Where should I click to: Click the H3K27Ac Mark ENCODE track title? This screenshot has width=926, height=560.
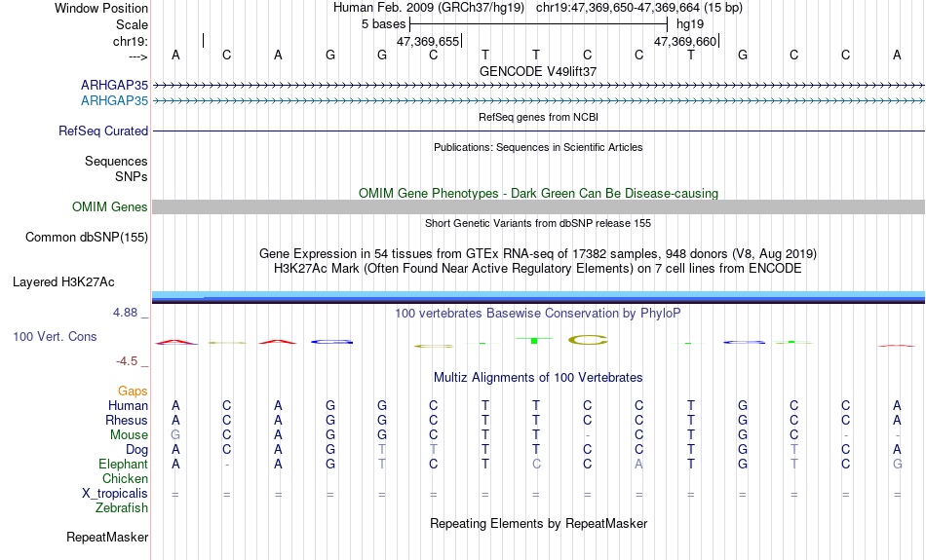[538, 269]
